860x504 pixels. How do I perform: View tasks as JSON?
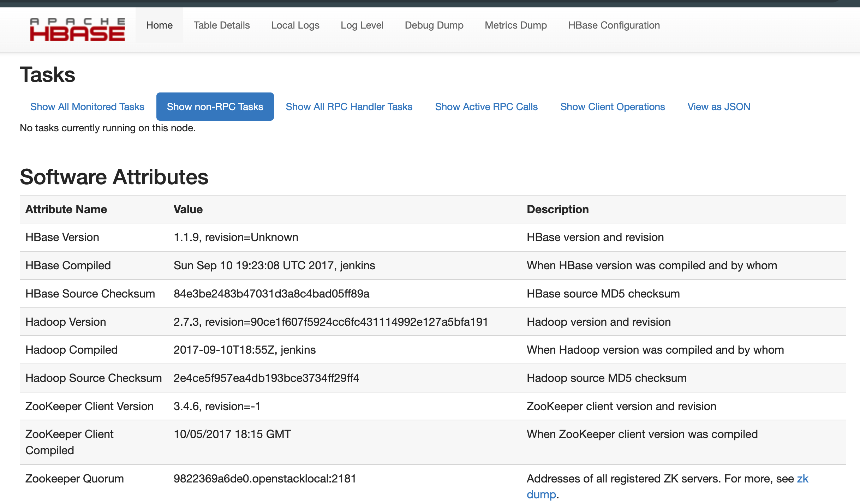(x=718, y=107)
